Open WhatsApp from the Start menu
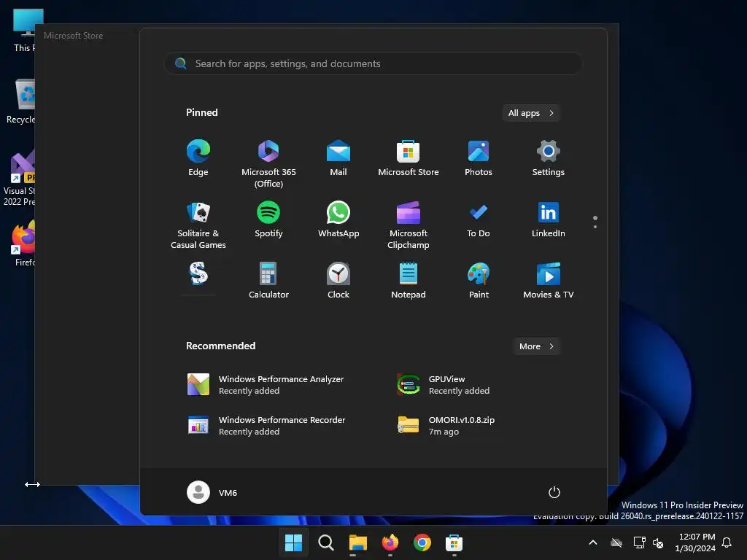Image resolution: width=747 pixels, height=560 pixels. pyautogui.click(x=338, y=219)
